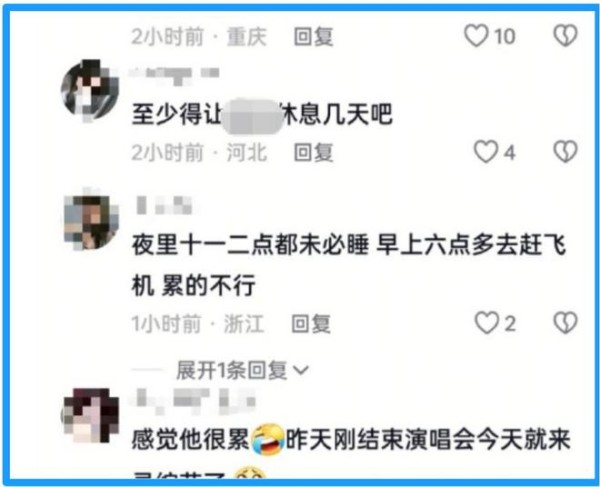Click the laughing-crying emoji in last comment

click(268, 439)
